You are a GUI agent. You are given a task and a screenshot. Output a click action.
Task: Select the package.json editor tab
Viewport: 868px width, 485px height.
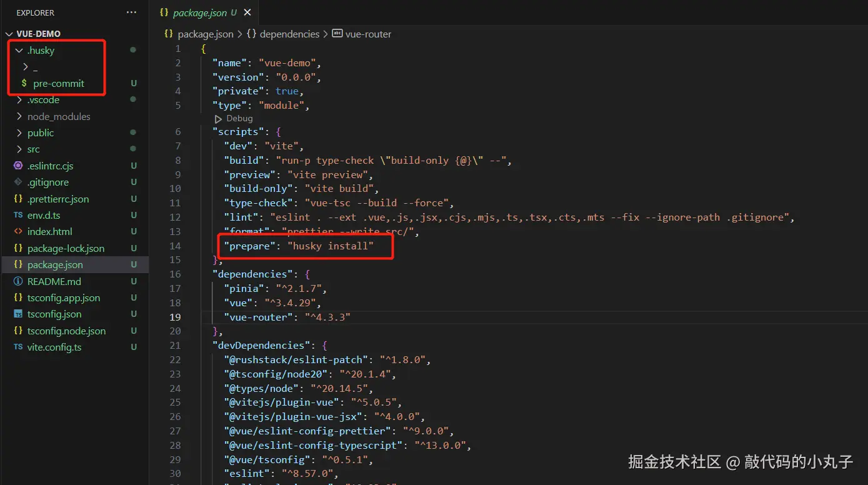click(203, 12)
